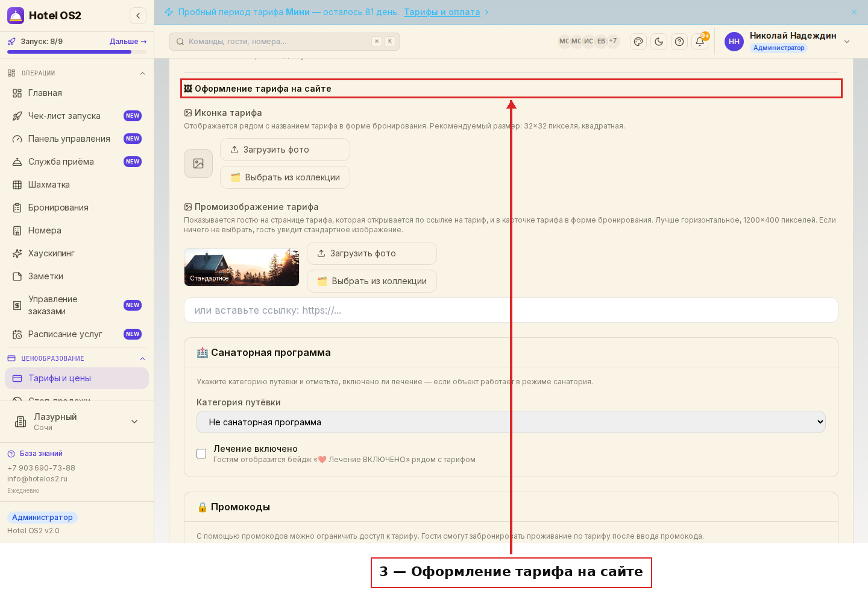Click the tariff icon placeholder image
868x602 pixels.
click(x=198, y=163)
